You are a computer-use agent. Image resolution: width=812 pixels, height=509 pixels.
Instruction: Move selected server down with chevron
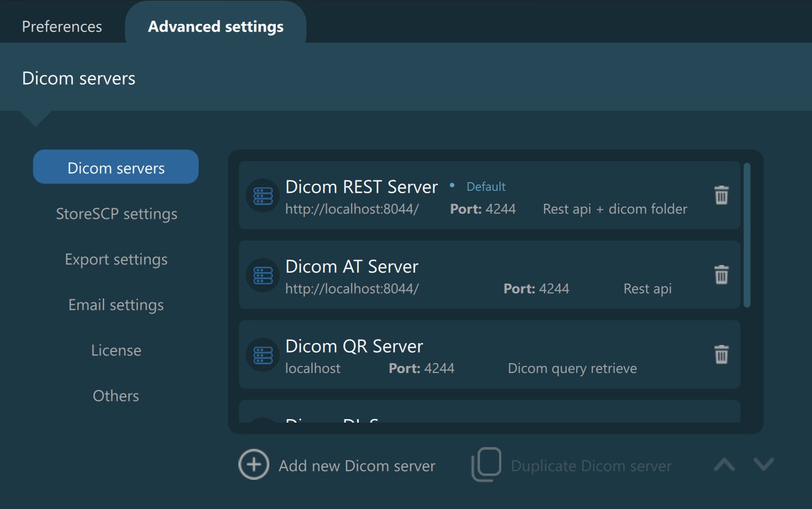[x=764, y=465]
